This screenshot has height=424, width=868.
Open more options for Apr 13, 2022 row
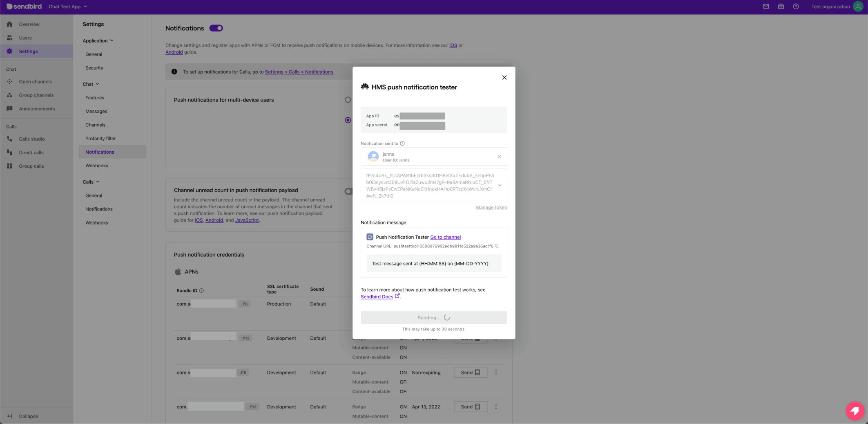tap(496, 407)
